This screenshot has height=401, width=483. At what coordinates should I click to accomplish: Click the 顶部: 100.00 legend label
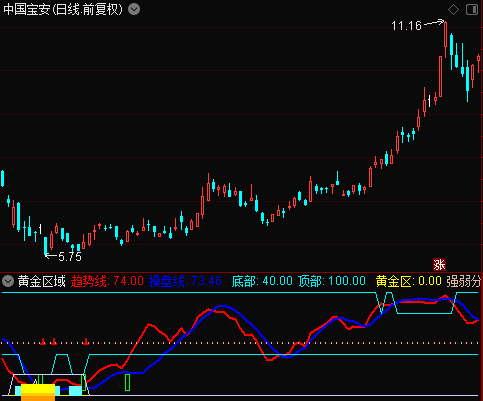(x=332, y=281)
